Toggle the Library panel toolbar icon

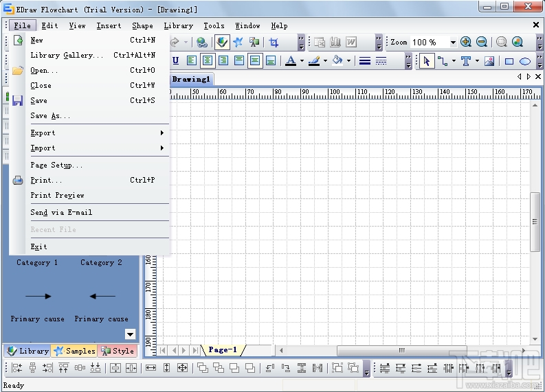point(222,43)
